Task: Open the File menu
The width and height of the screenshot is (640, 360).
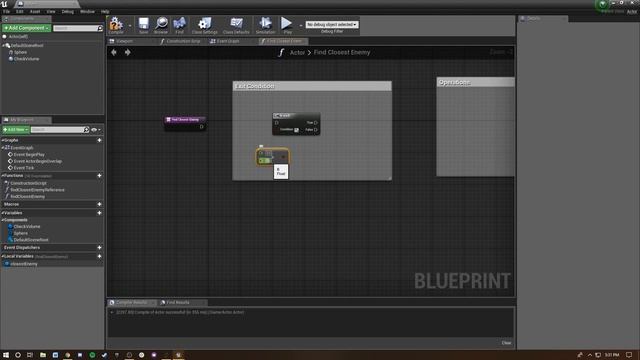Action: tap(7, 11)
